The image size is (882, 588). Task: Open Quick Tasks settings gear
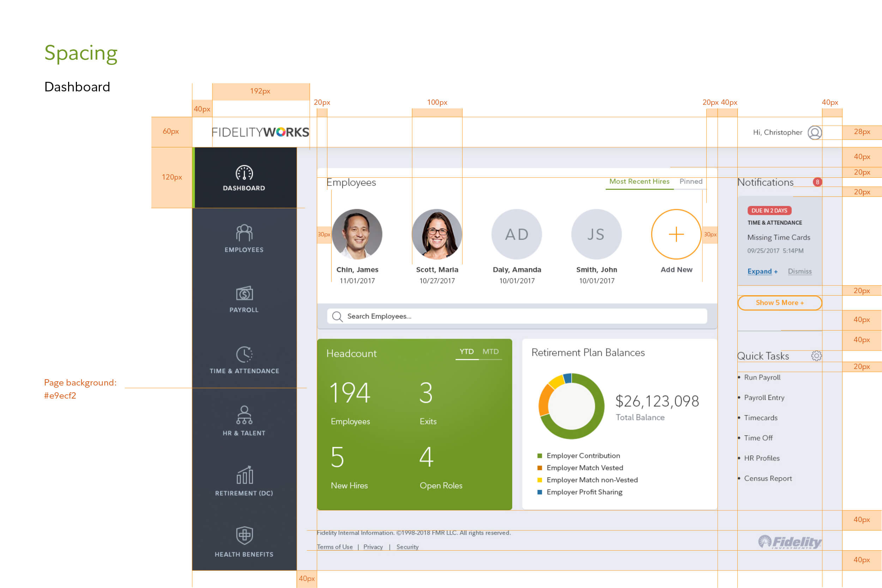coord(816,356)
